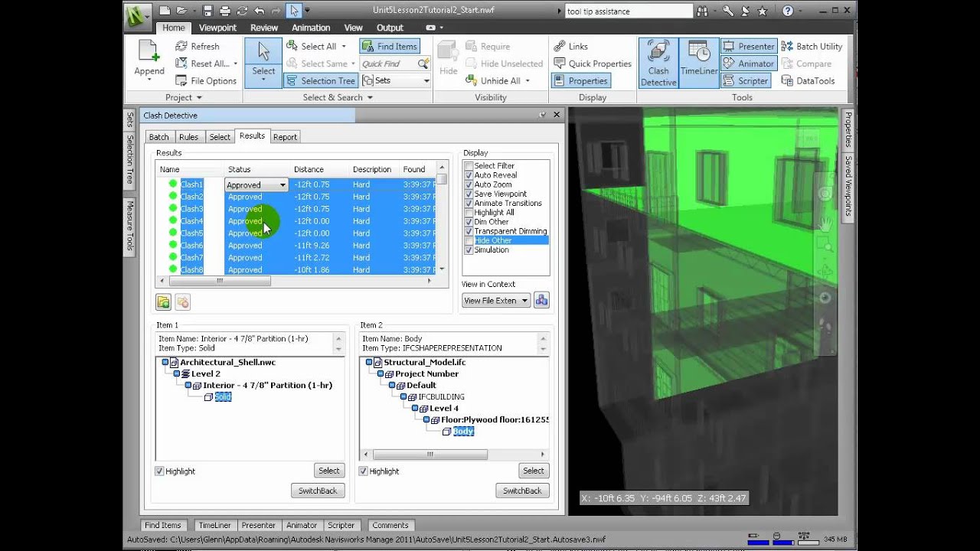Click the Refresh tool in Project panel

click(x=197, y=46)
